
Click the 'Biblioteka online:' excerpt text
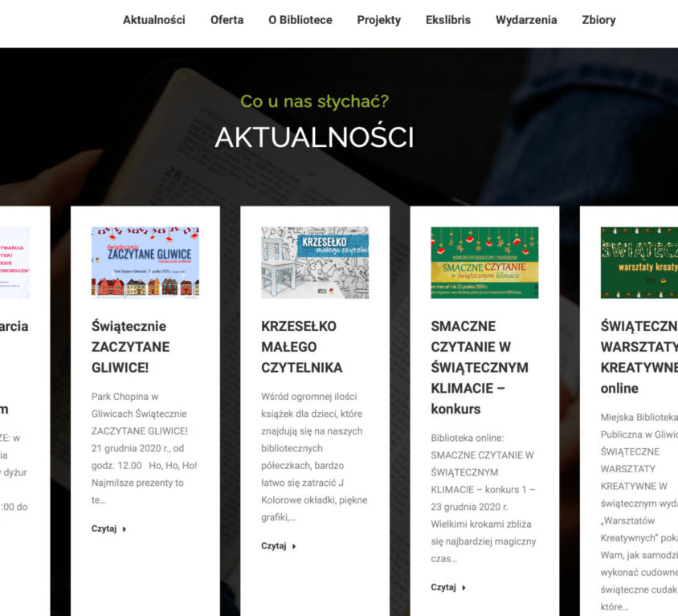(x=484, y=498)
